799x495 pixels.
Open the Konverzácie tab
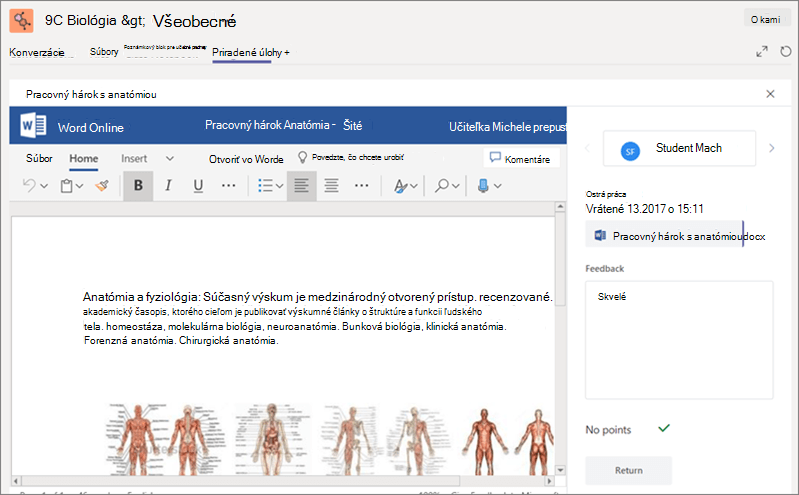tap(37, 53)
